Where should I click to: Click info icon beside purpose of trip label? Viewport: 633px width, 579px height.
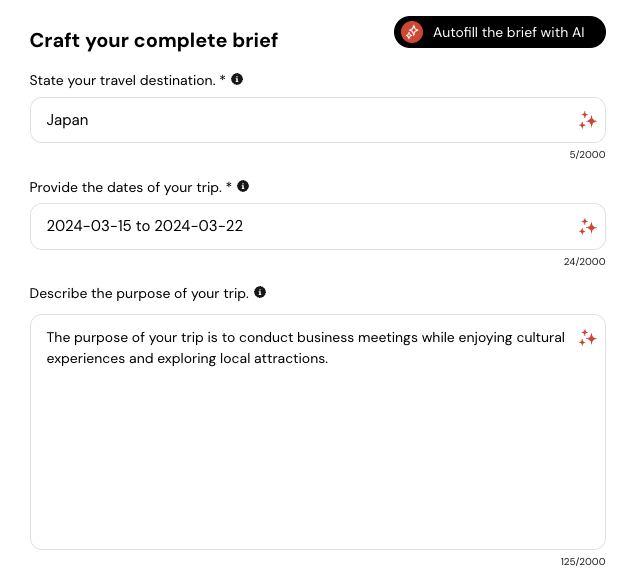(260, 292)
